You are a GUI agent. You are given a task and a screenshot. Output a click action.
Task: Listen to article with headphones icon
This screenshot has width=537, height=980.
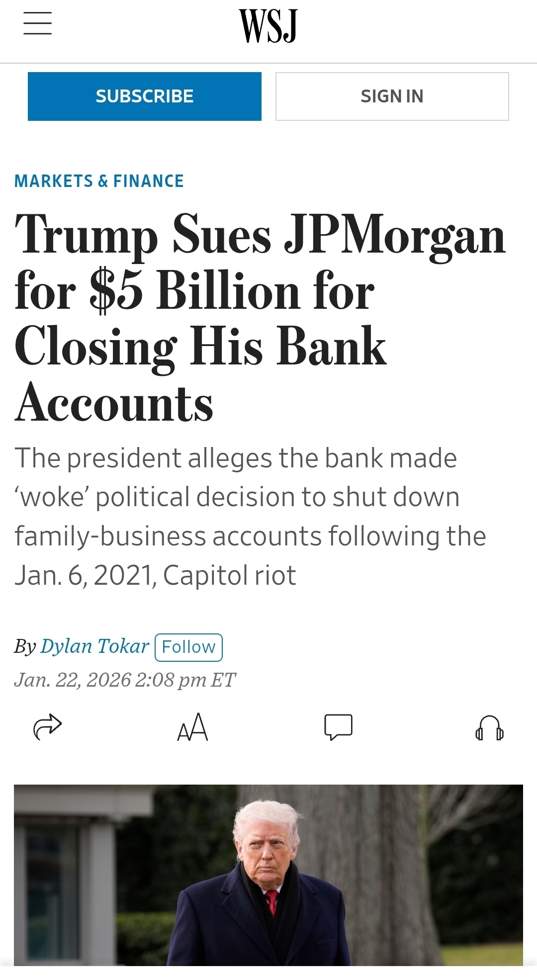click(x=489, y=728)
